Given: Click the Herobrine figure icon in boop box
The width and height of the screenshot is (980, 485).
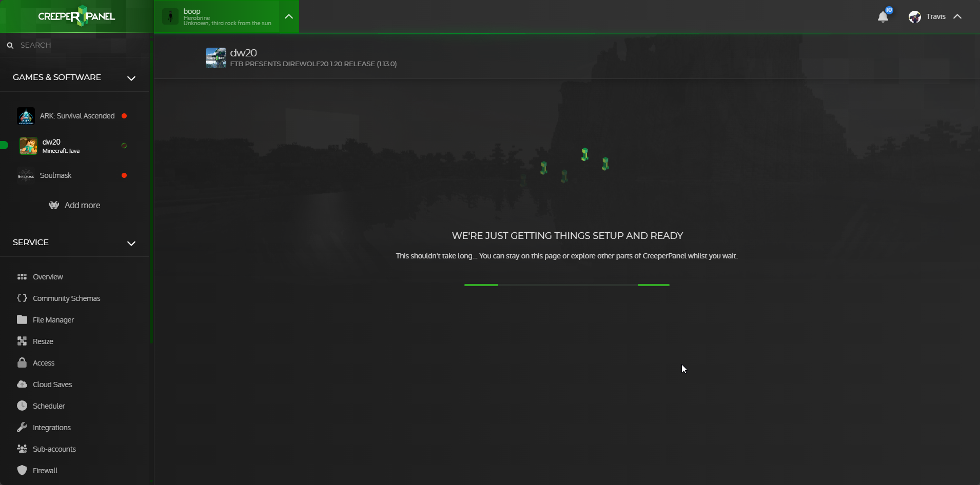Looking at the screenshot, I should [170, 16].
